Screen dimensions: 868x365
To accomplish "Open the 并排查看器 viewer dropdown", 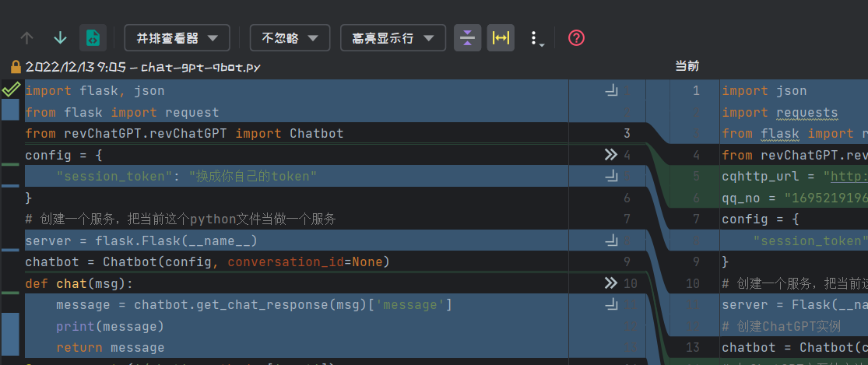I will pyautogui.click(x=177, y=37).
